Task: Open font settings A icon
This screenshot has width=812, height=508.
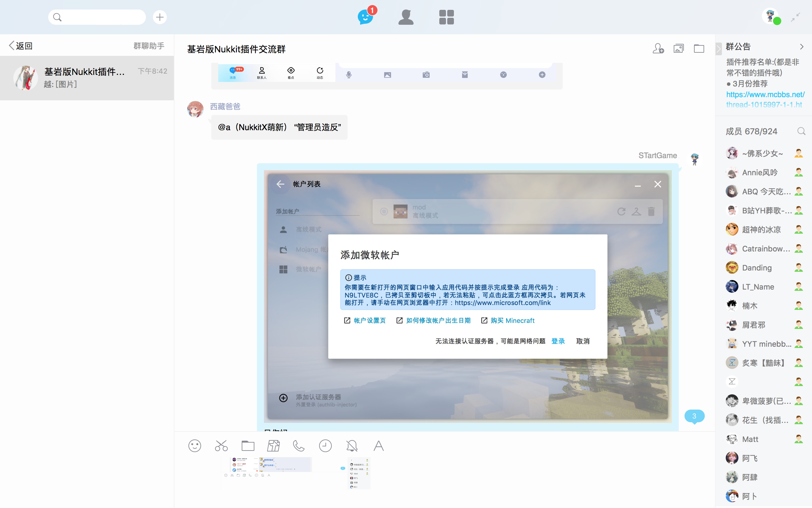Action: [x=378, y=445]
